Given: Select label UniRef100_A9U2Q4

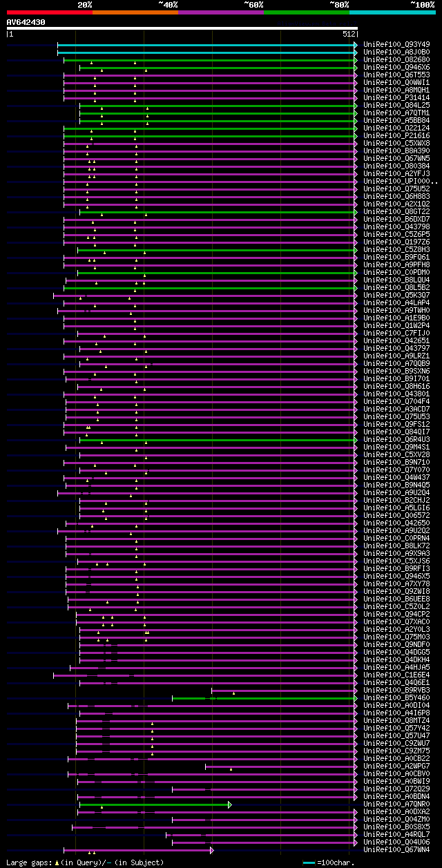Looking at the screenshot, I should click(x=396, y=493).
